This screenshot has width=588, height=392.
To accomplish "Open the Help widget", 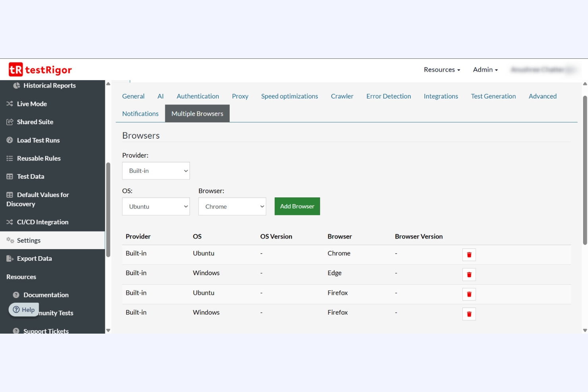I will [23, 309].
